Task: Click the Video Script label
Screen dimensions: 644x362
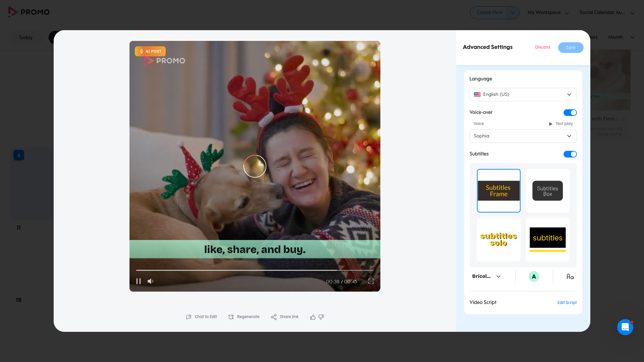Action: pos(483,302)
